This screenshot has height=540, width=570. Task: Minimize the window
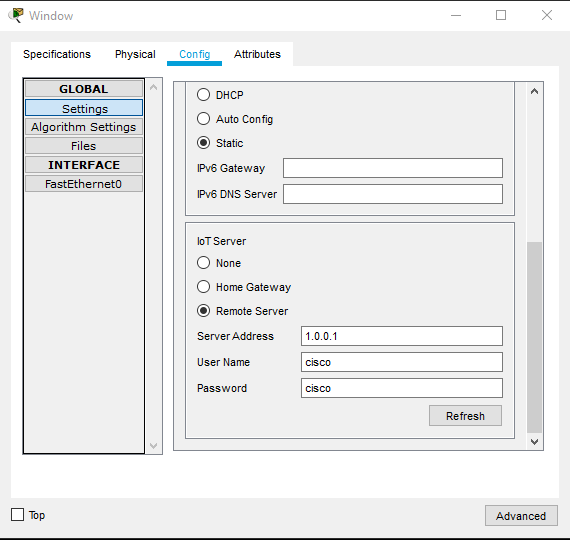[456, 15]
